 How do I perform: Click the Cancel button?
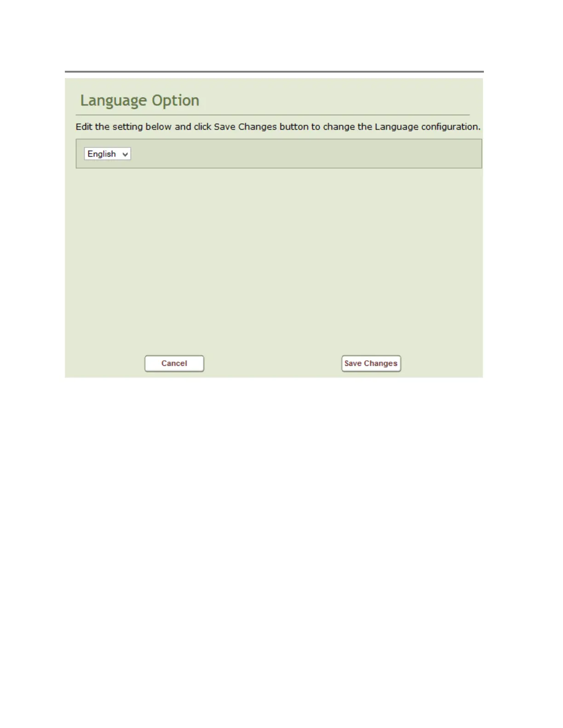pyautogui.click(x=174, y=364)
